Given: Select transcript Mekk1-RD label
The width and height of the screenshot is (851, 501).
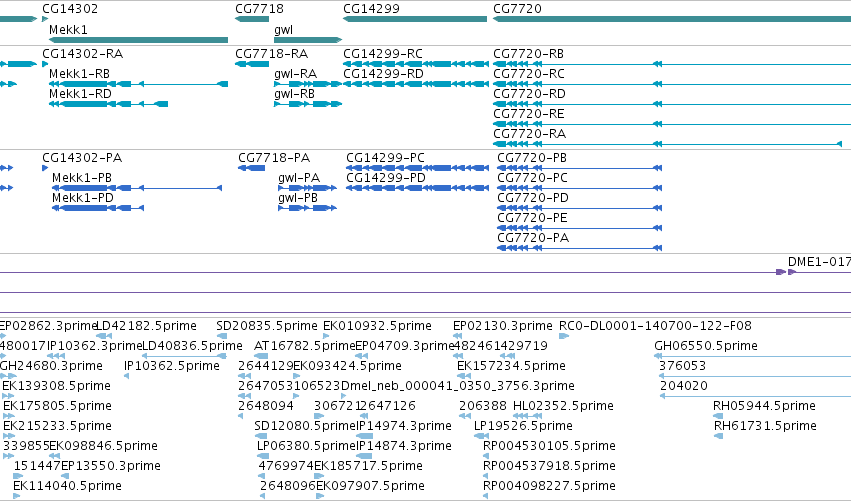Looking at the screenshot, I should (80, 94).
